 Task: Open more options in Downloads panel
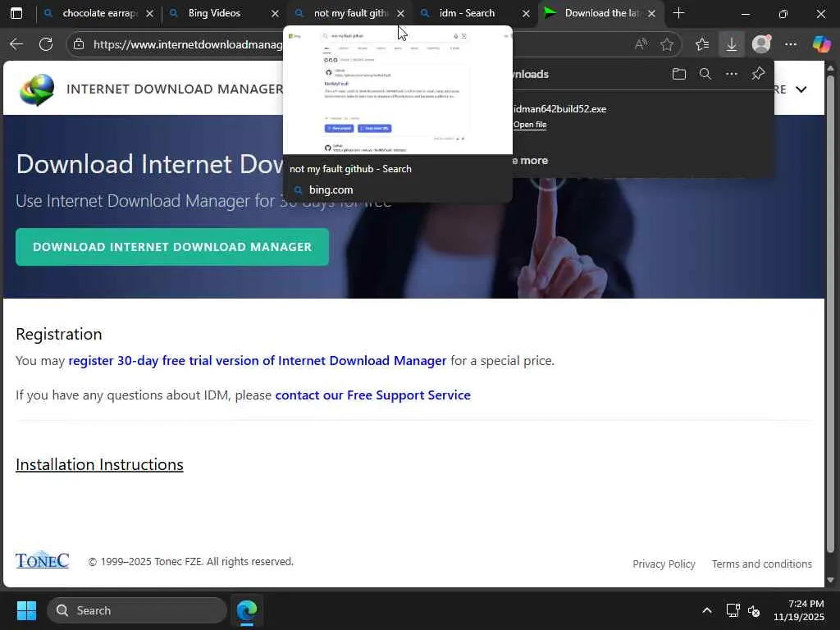[x=732, y=74]
